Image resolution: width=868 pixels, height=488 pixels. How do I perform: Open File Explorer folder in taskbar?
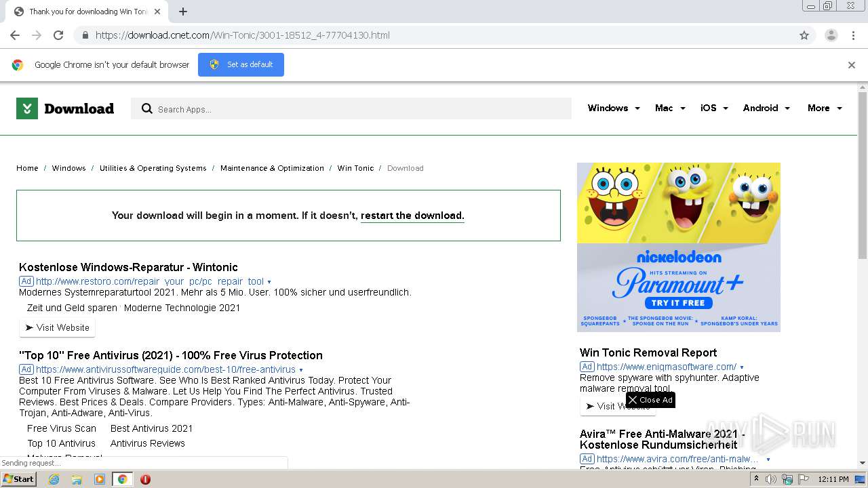[77, 479]
